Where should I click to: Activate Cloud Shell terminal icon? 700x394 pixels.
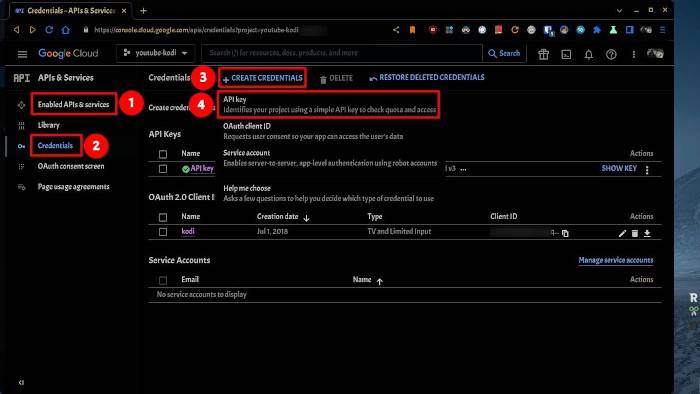[566, 54]
